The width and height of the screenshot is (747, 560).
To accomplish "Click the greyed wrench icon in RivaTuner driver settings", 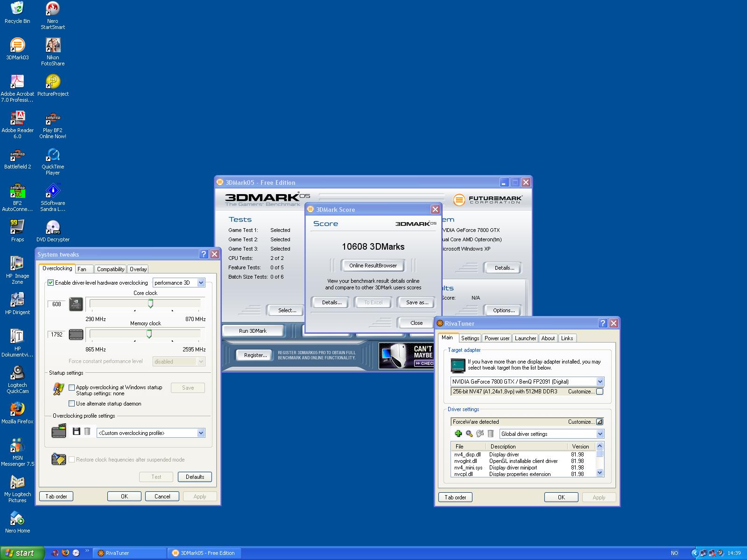I will coord(480,434).
